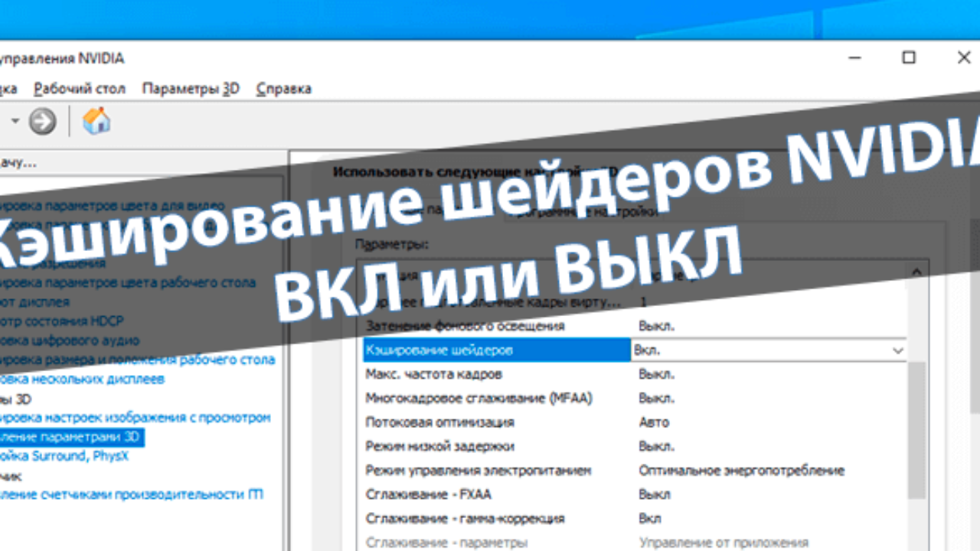Screen dimensions: 980x551
Task: Select the Потоковая оптимизация setting row
Action: coord(635,422)
